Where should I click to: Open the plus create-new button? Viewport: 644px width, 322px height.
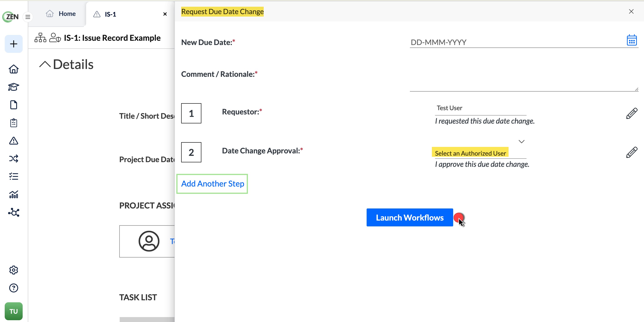(13, 44)
